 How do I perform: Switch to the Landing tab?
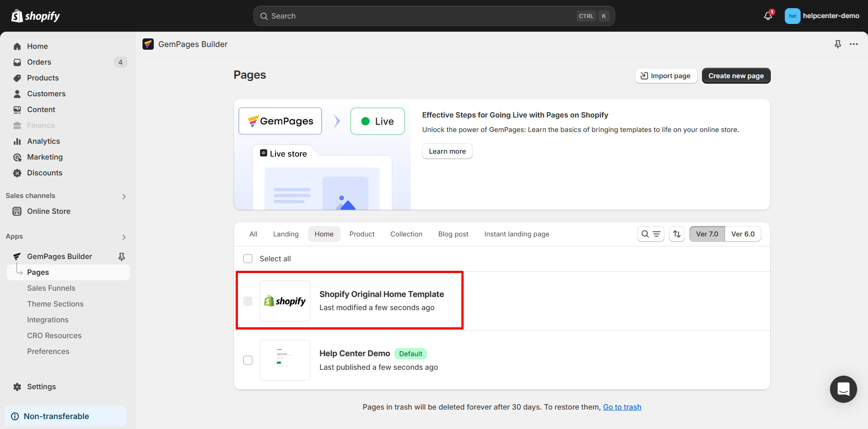[285, 234]
